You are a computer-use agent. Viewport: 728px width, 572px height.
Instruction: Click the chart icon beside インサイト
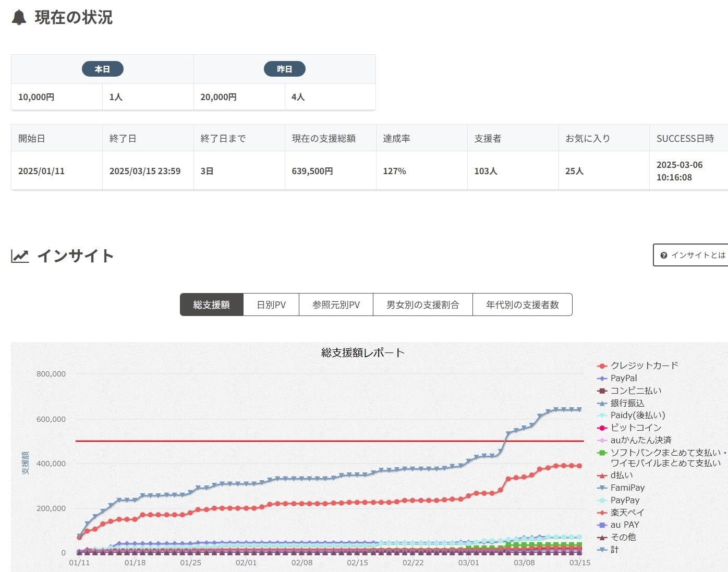point(20,256)
